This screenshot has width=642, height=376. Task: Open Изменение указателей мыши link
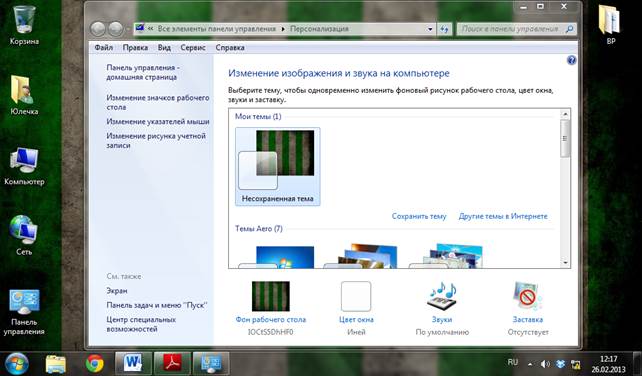click(x=158, y=122)
